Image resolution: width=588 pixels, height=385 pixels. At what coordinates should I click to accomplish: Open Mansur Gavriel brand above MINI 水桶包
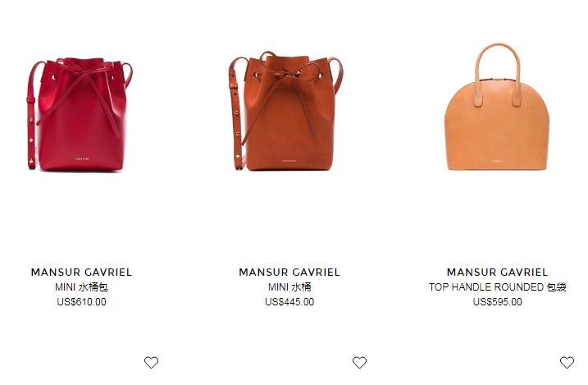pos(81,272)
